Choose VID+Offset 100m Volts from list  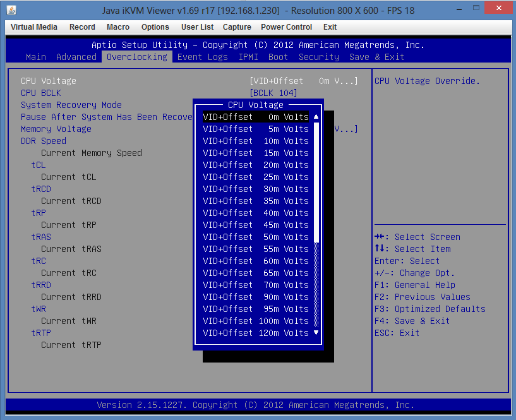pyautogui.click(x=256, y=321)
